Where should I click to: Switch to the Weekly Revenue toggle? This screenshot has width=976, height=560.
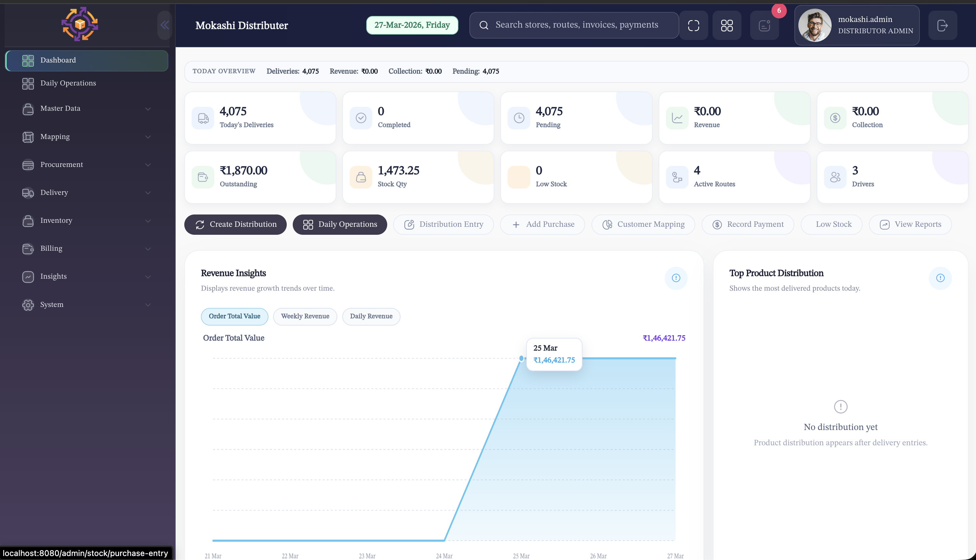click(305, 316)
